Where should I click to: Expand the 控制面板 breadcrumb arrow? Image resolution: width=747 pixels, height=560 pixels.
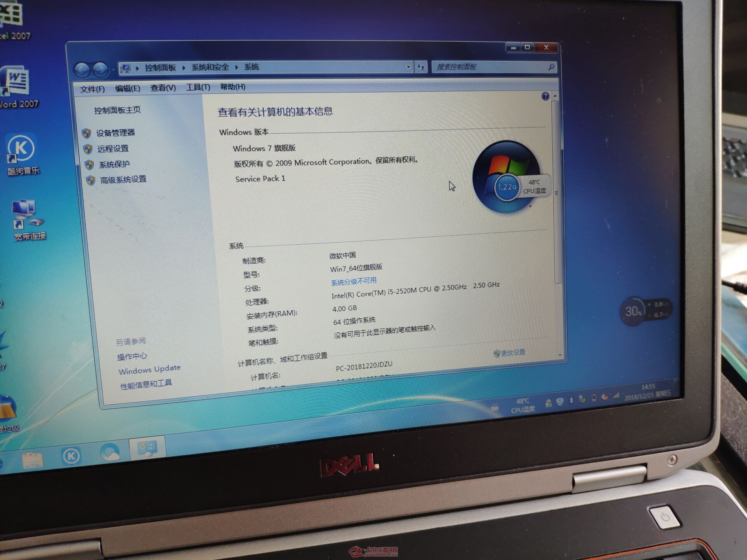184,68
